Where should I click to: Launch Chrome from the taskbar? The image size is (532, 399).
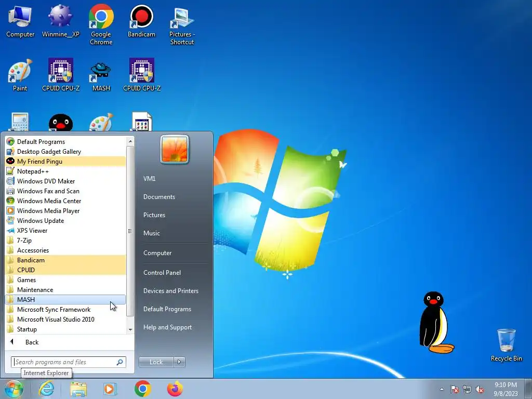pyautogui.click(x=142, y=389)
